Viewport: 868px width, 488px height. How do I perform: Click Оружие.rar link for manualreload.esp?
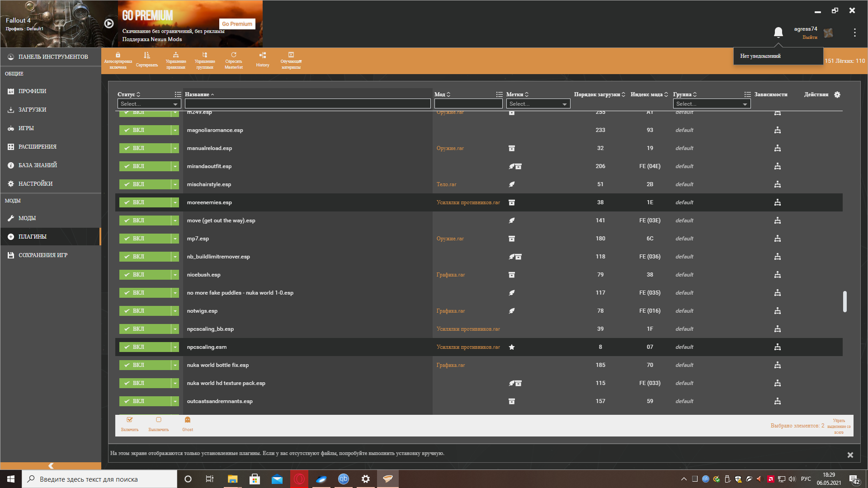pyautogui.click(x=450, y=148)
